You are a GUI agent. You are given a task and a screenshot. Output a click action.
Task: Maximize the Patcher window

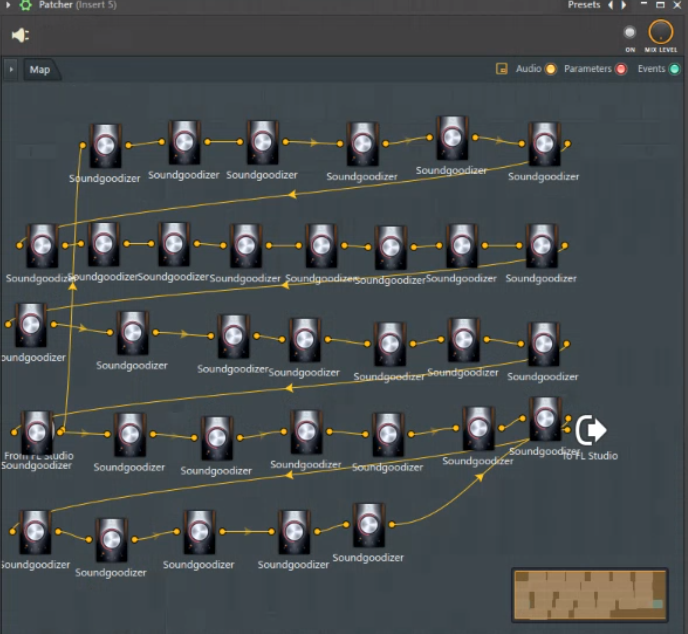click(x=660, y=5)
